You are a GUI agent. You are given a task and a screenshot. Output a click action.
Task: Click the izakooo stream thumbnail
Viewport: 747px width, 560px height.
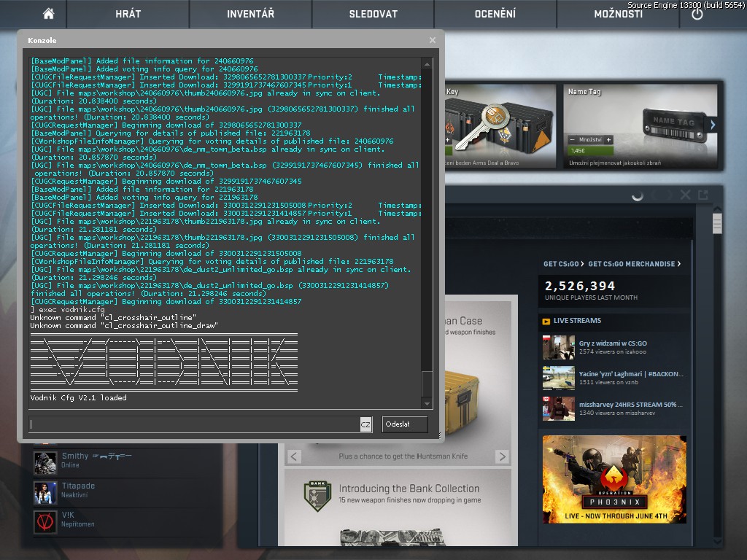point(558,347)
